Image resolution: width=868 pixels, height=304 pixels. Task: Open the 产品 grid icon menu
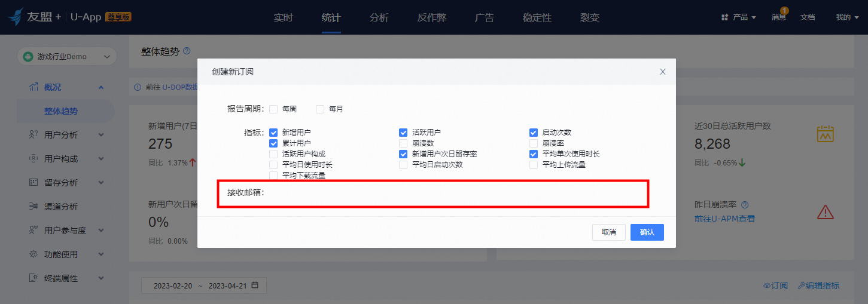click(x=724, y=17)
